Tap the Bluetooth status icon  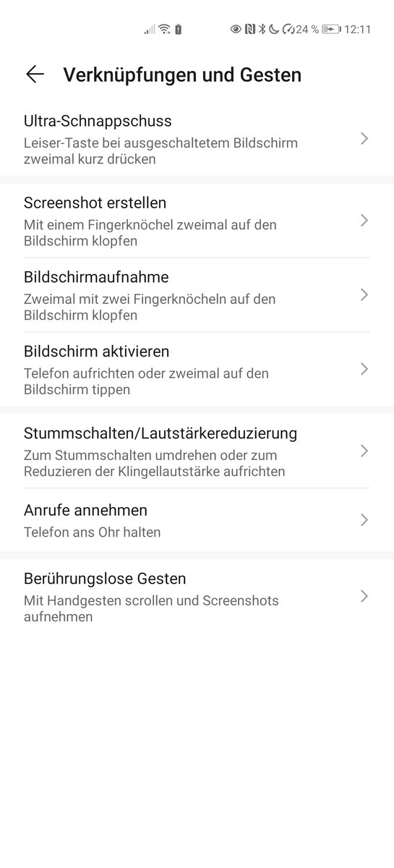point(262,29)
